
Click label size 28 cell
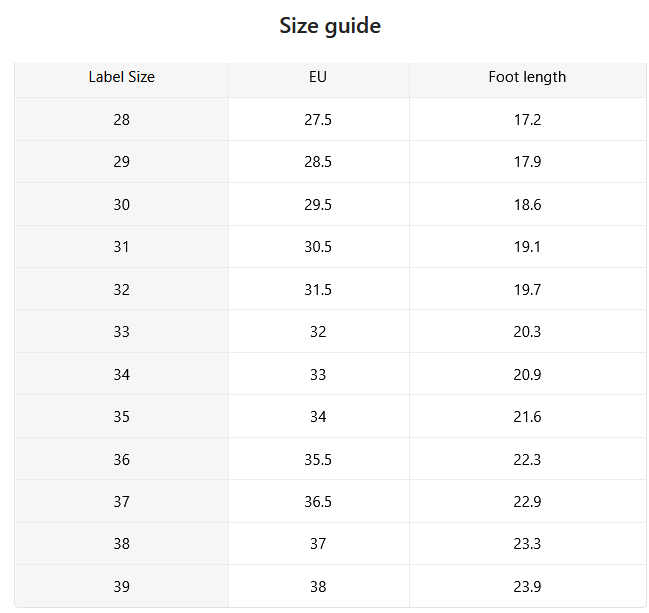[x=121, y=120]
